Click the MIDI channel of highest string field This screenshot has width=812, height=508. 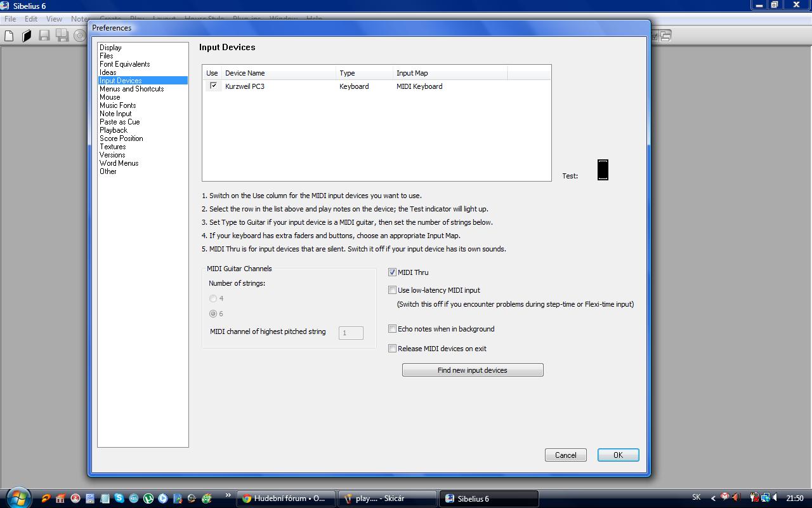tap(351, 333)
